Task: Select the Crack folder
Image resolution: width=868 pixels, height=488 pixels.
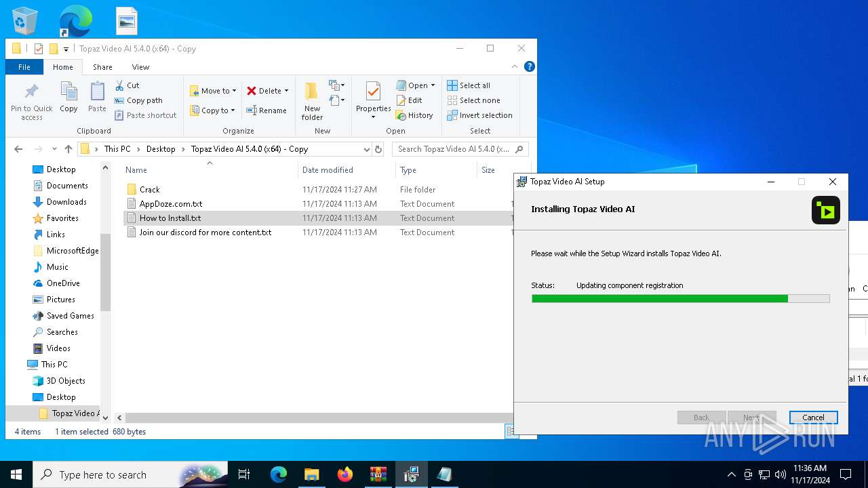Action: point(149,190)
